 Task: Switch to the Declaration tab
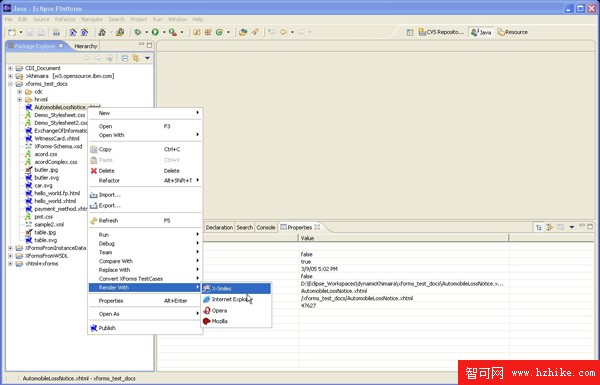click(219, 227)
